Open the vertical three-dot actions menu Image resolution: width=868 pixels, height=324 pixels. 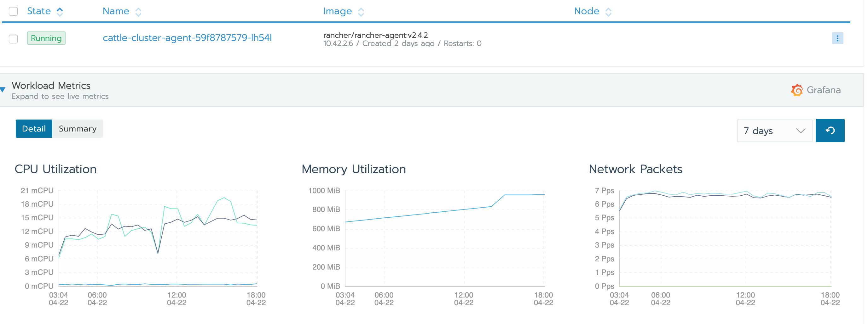tap(838, 38)
